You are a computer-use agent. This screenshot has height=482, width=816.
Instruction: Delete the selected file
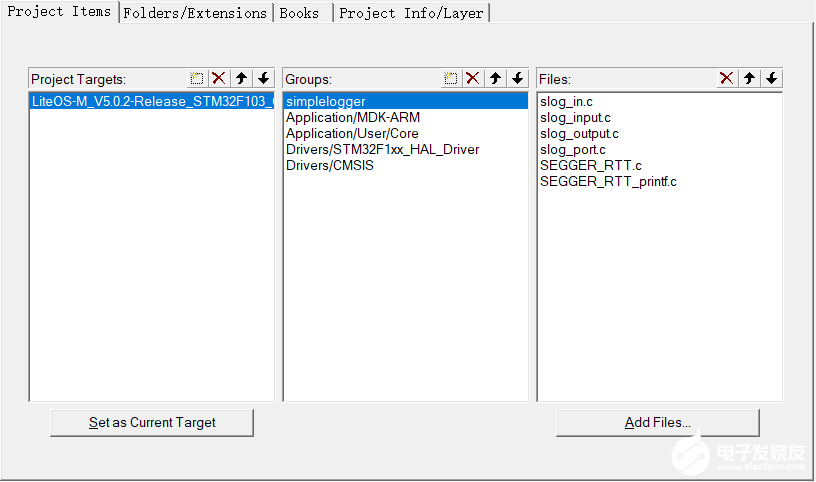pos(727,79)
